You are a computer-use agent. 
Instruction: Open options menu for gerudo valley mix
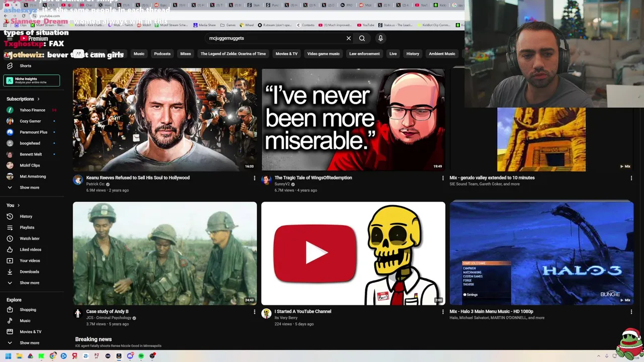(631, 178)
